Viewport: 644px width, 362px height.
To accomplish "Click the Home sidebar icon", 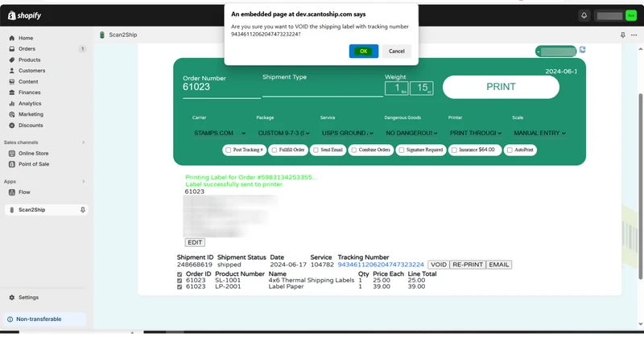I will [x=12, y=38].
